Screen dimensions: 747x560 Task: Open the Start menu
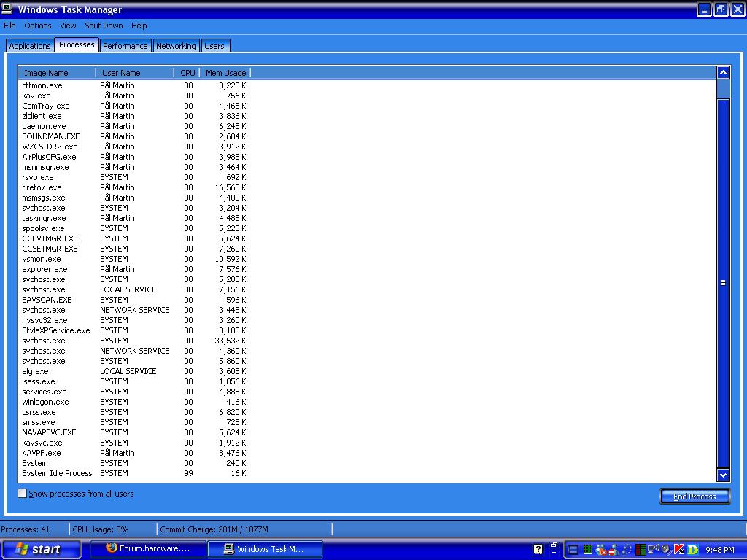(41, 549)
